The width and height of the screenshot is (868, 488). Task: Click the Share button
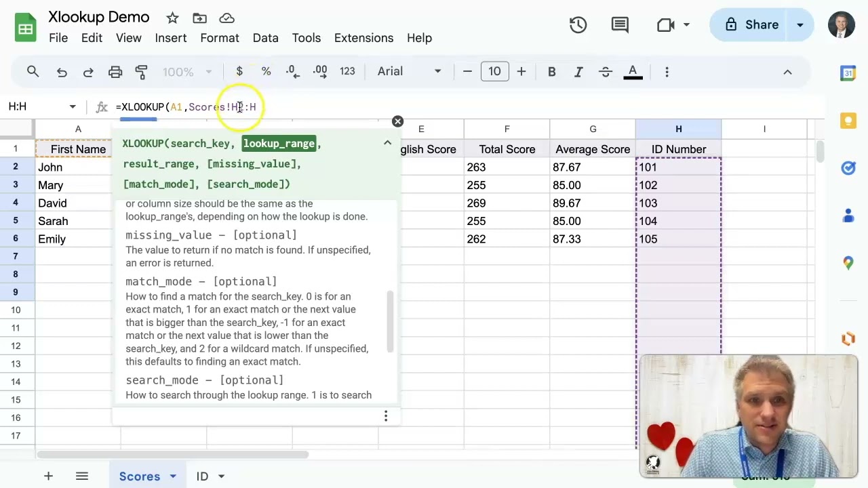(751, 25)
